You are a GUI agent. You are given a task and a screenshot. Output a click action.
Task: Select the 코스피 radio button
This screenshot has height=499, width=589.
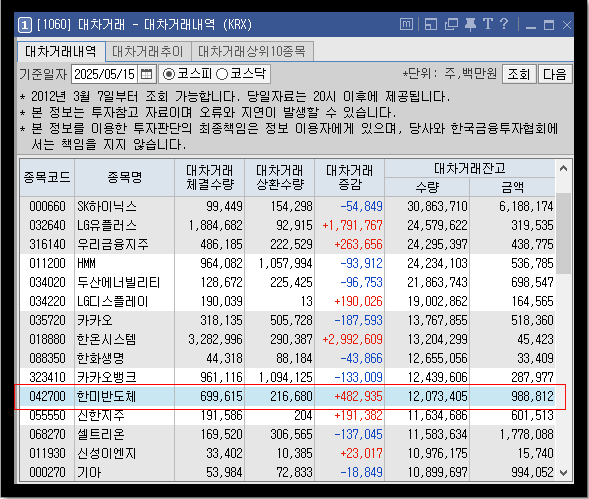pyautogui.click(x=169, y=74)
